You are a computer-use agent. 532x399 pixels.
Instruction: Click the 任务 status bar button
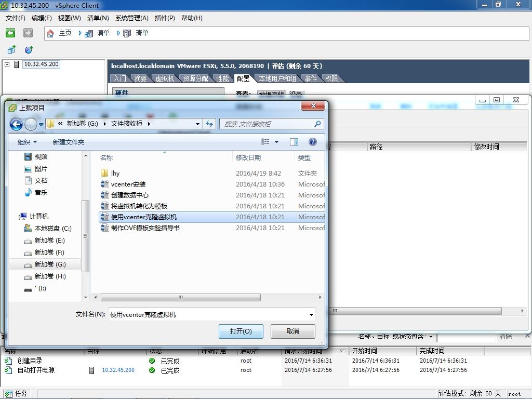click(16, 394)
